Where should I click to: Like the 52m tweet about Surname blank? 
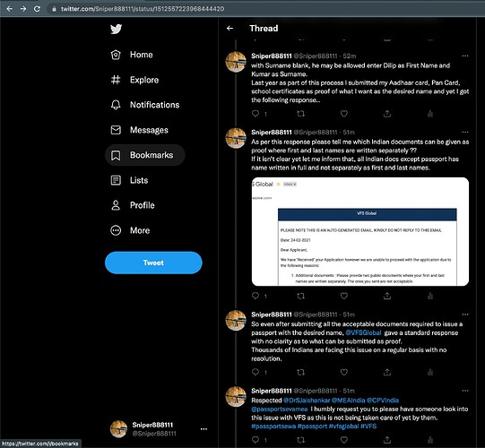pos(344,114)
